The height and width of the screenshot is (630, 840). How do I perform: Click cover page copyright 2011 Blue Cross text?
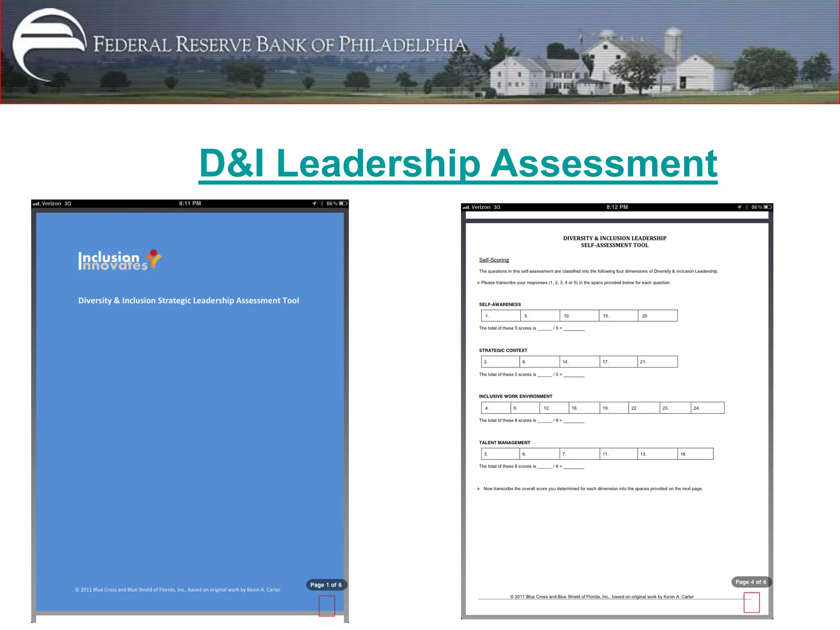tap(178, 590)
